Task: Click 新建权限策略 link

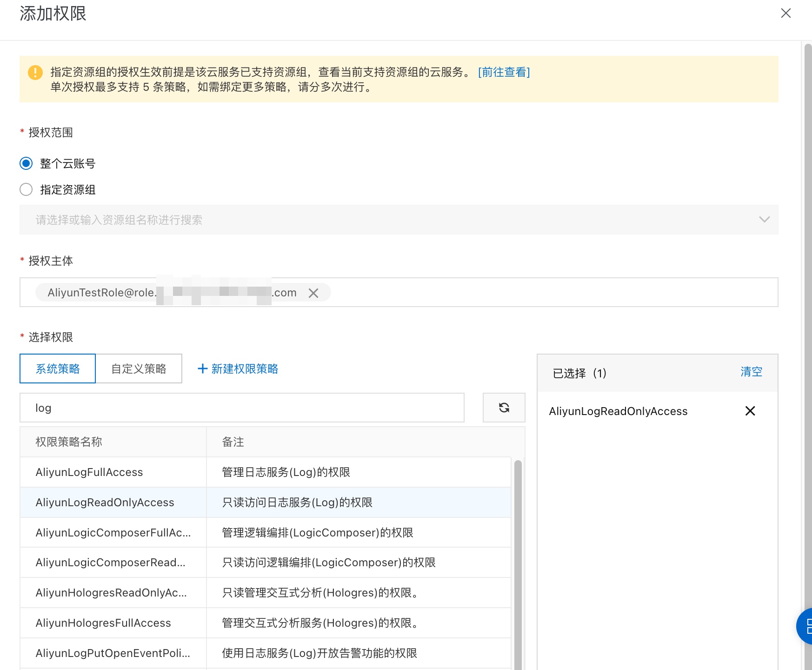Action: (245, 369)
